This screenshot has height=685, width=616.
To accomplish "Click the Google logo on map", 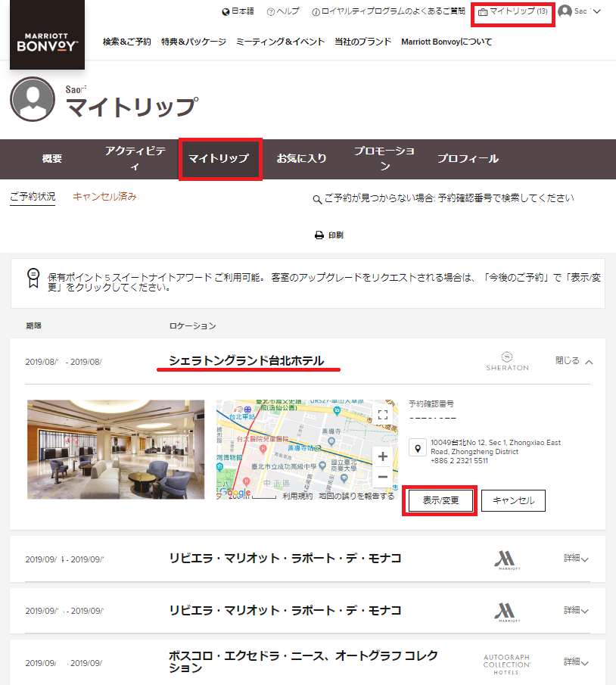I will pyautogui.click(x=235, y=493).
